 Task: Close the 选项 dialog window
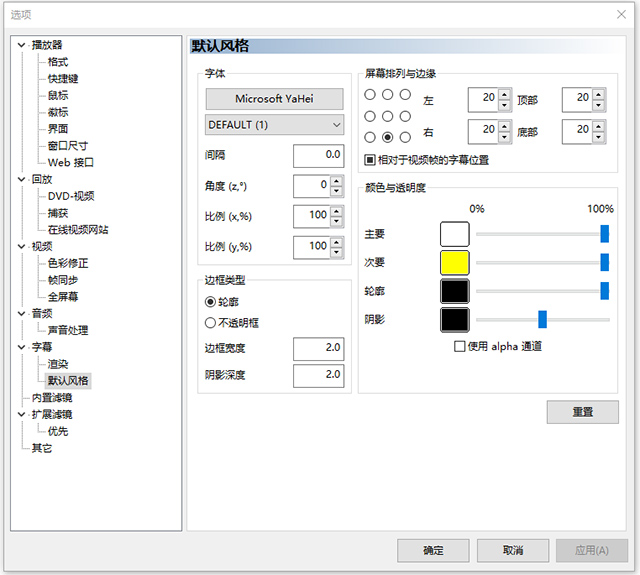point(621,15)
